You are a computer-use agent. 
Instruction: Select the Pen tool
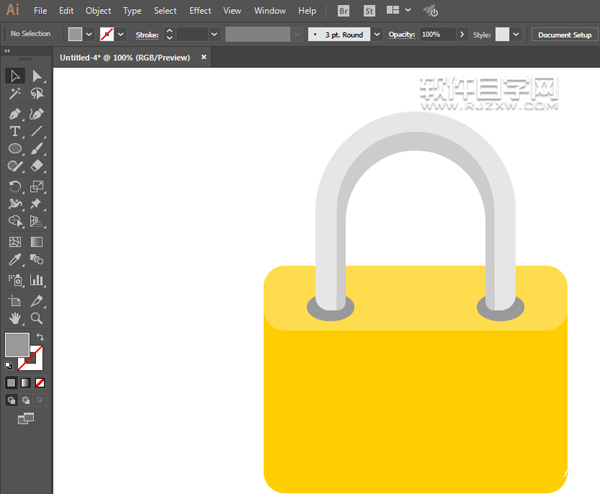click(15, 114)
